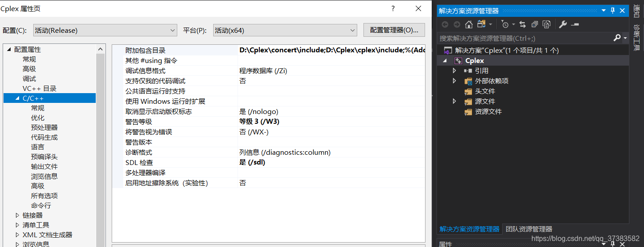This screenshot has height=247, width=644.
Task: Select 语言 under C/C++
Action: [x=38, y=147]
